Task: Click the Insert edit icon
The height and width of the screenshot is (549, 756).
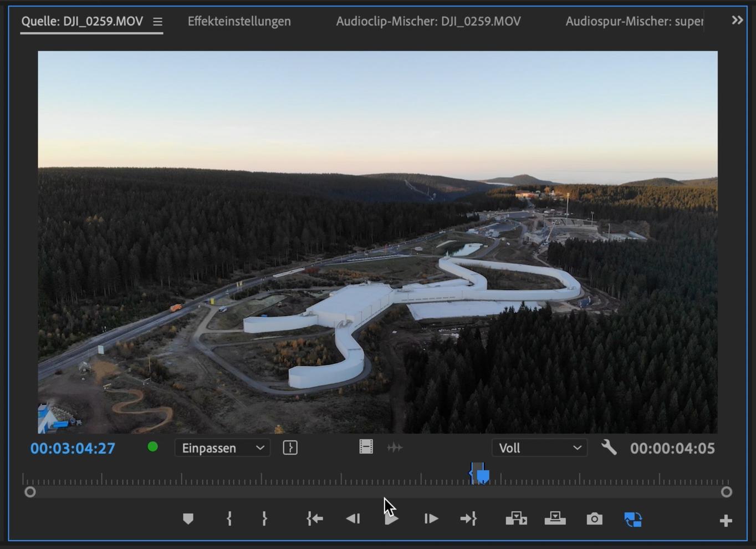Action: (x=516, y=519)
